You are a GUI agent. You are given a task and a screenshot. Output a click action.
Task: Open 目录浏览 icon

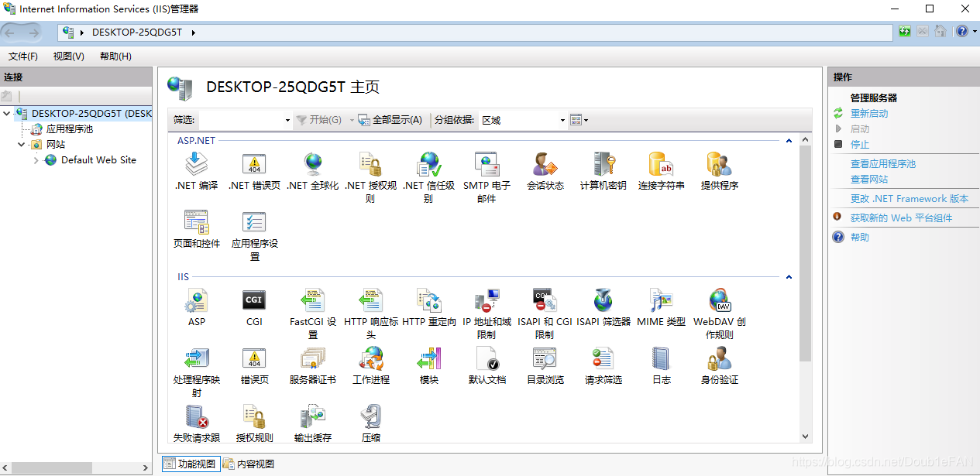tap(545, 358)
